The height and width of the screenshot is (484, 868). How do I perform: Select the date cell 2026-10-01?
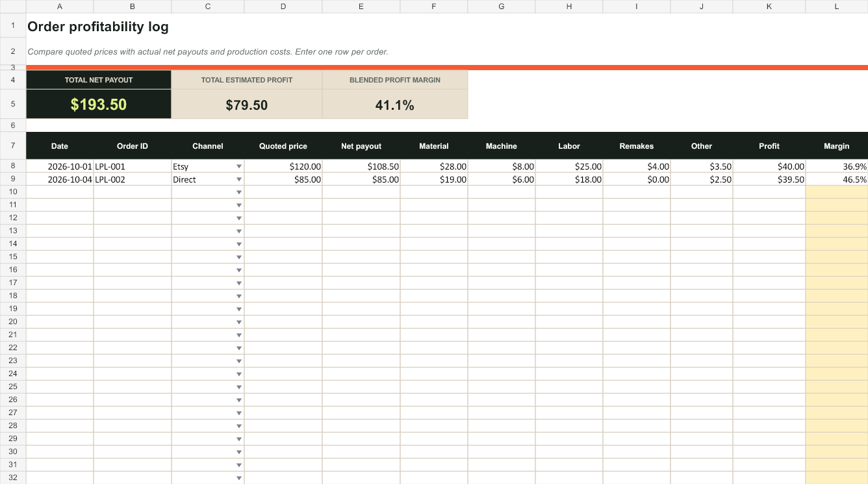(x=60, y=166)
